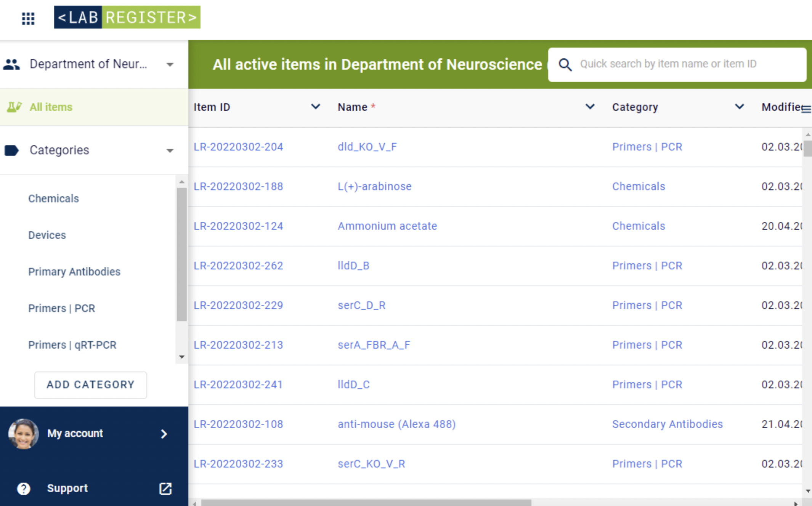Expand My account with the arrow

[164, 434]
